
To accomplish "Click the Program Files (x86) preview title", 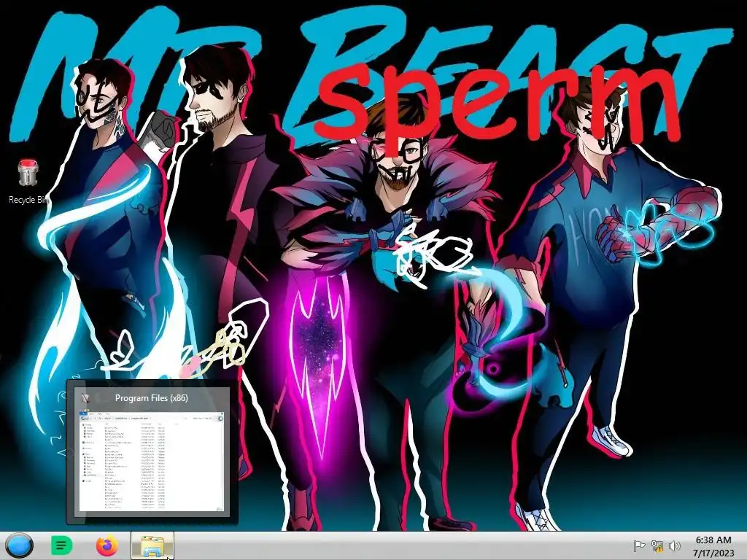I will coord(152,398).
